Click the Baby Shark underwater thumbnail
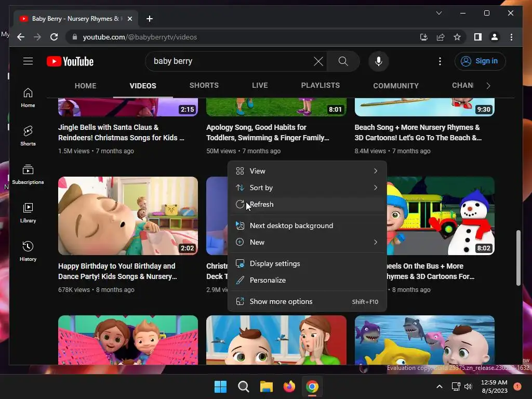The width and height of the screenshot is (532, 399). 424,340
